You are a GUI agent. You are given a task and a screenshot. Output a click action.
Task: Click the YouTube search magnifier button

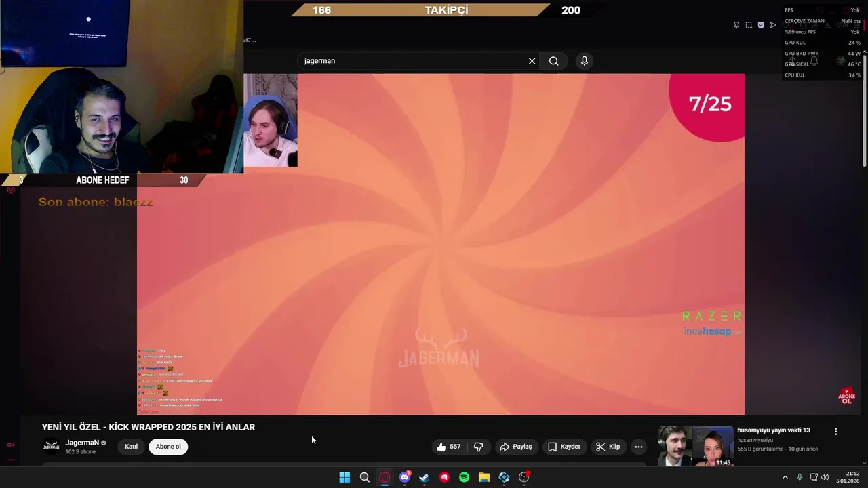(554, 61)
